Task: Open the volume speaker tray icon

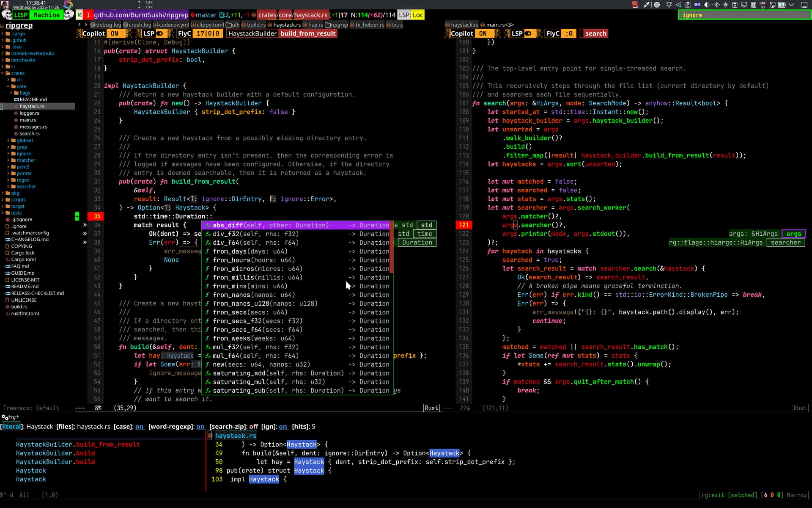Action: tap(706, 5)
